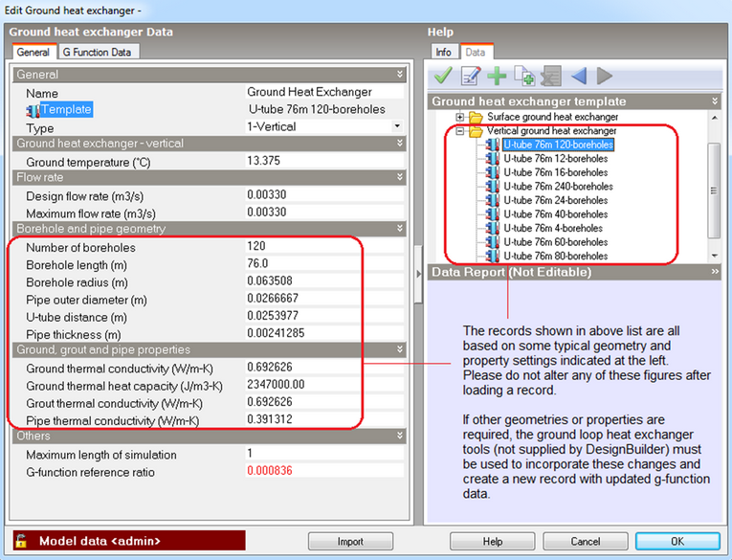The height and width of the screenshot is (560, 732).
Task: Click the edit template pencil icon
Action: pos(470,77)
